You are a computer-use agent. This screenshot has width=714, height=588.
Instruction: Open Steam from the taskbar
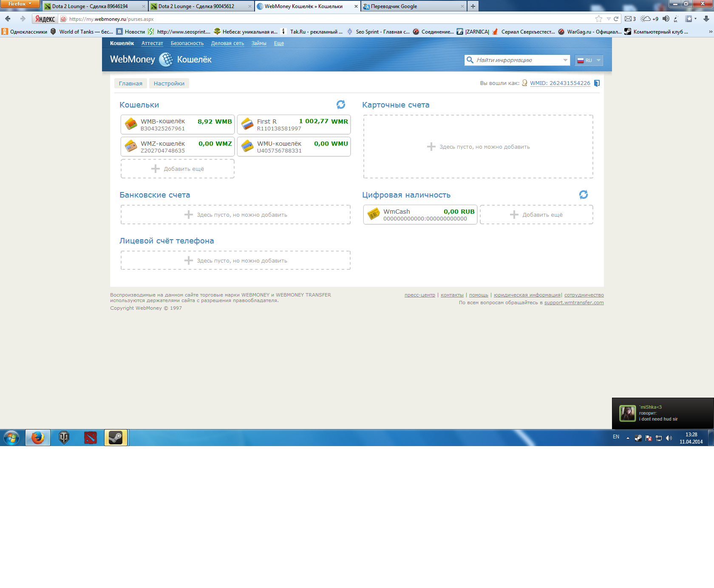(x=116, y=438)
